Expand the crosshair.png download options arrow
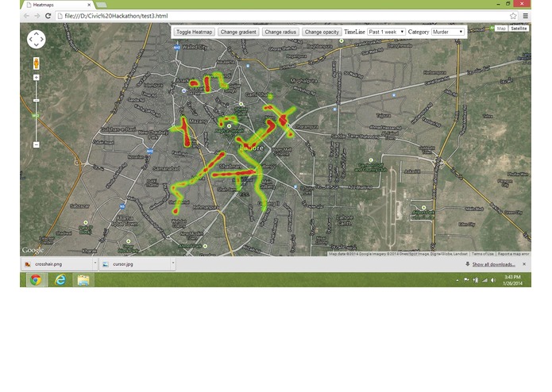Screen dimensions: 552x392 tap(95, 263)
